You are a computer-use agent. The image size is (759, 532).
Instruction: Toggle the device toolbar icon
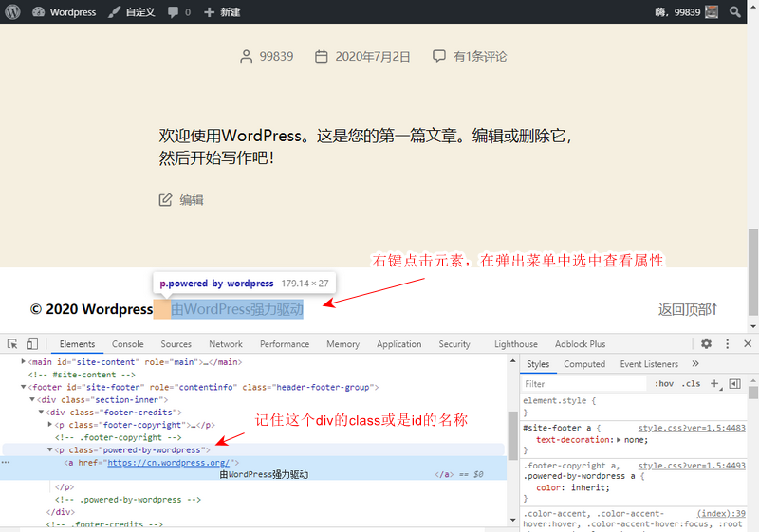click(32, 344)
